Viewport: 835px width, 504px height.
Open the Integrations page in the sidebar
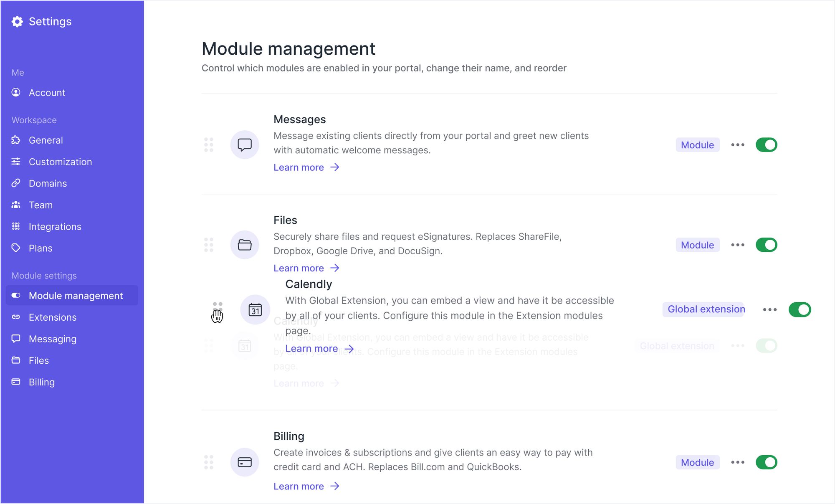point(55,227)
